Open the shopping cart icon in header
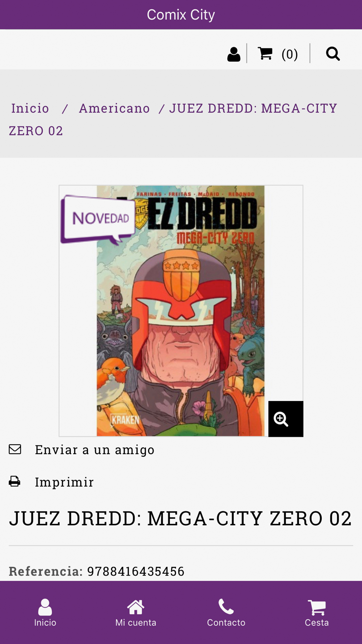This screenshot has height=644, width=362. [265, 53]
